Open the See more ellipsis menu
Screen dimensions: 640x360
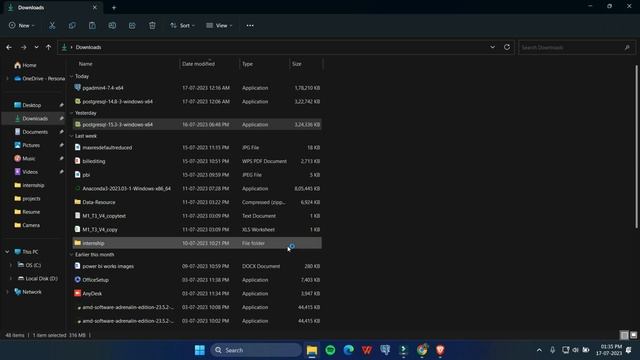coord(250,25)
